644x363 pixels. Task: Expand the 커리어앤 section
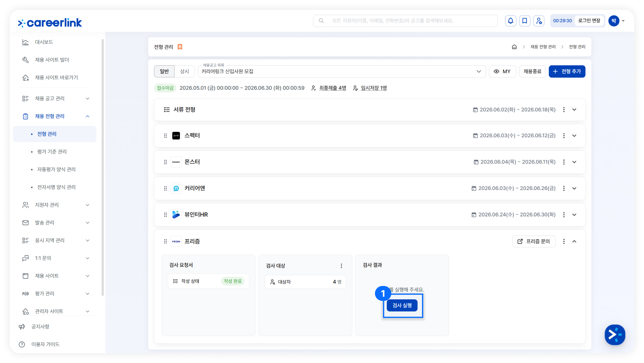pyautogui.click(x=574, y=188)
